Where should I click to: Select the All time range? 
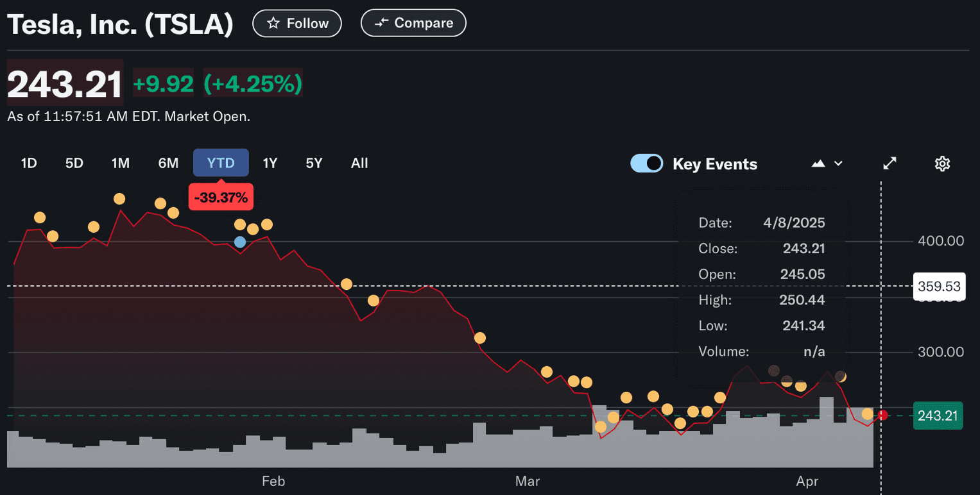(x=359, y=164)
